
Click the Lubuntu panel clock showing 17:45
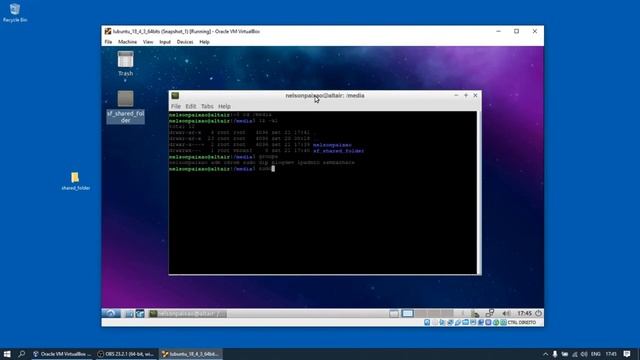(x=524, y=313)
